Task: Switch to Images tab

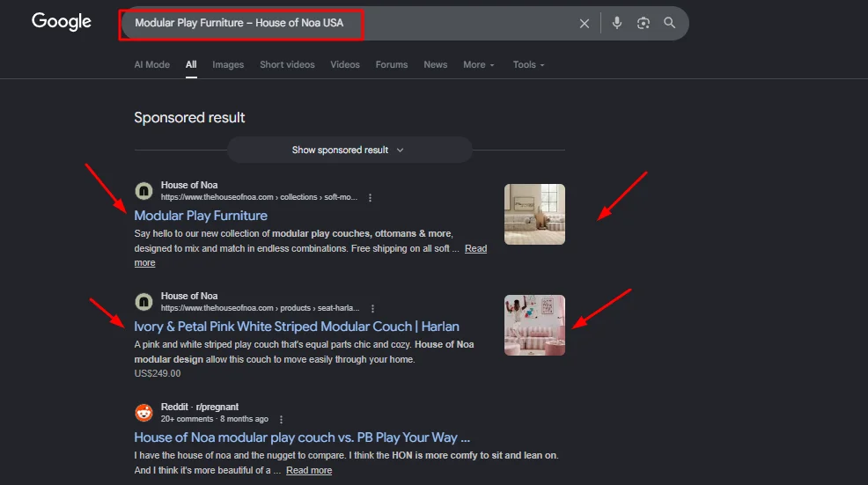Action: pyautogui.click(x=228, y=65)
